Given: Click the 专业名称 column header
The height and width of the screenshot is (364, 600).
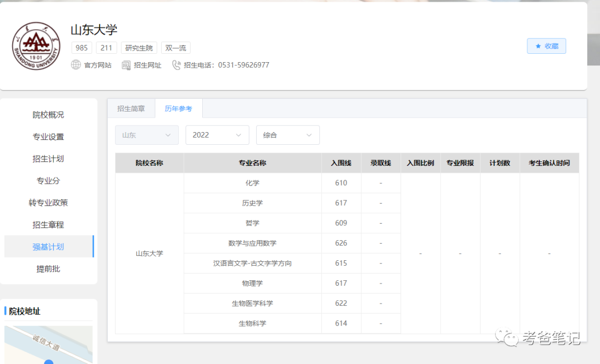Looking at the screenshot, I should pyautogui.click(x=253, y=163).
